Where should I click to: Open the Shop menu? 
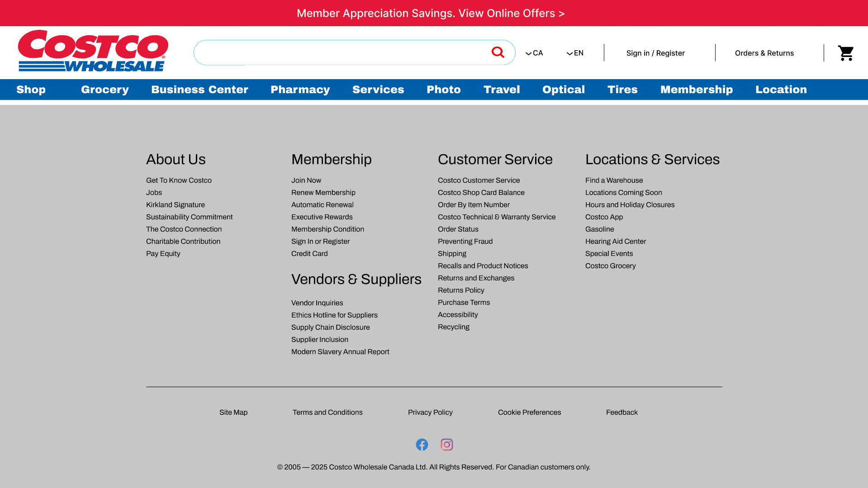(x=31, y=90)
